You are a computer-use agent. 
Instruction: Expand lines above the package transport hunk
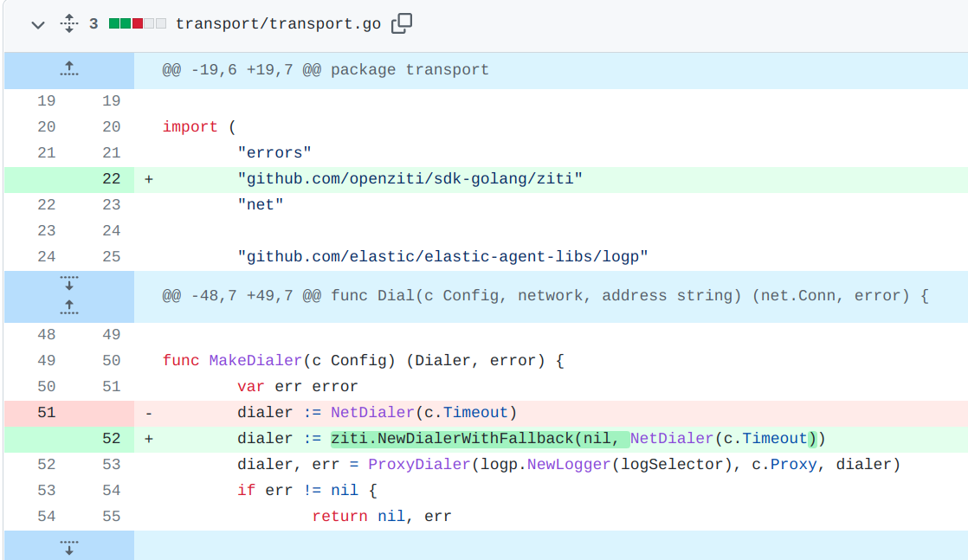coord(69,70)
